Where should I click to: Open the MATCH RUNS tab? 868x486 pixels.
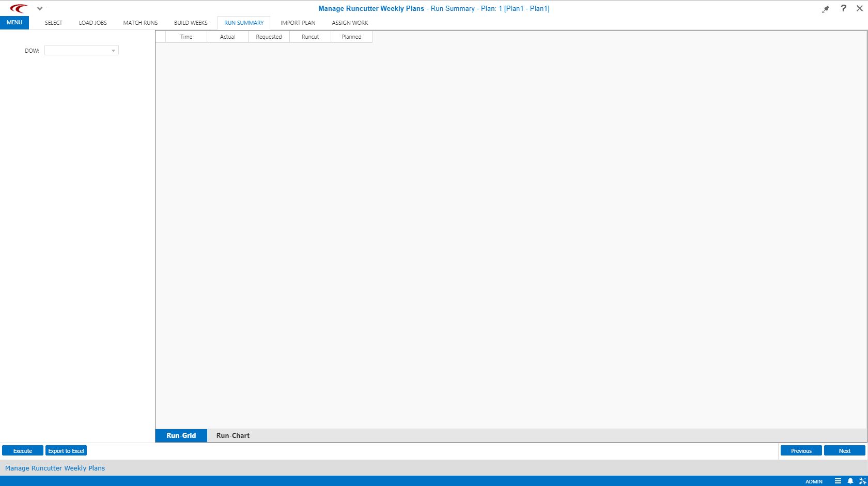140,22
